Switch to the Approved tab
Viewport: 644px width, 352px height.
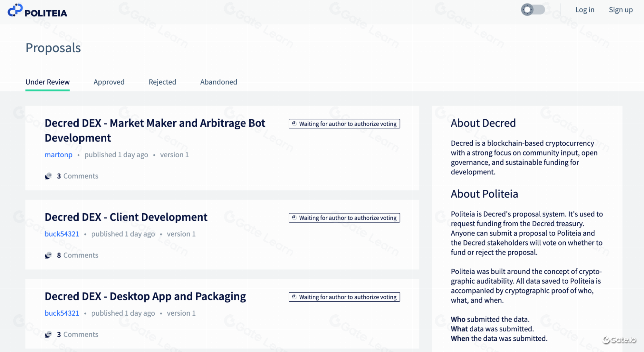pos(109,82)
